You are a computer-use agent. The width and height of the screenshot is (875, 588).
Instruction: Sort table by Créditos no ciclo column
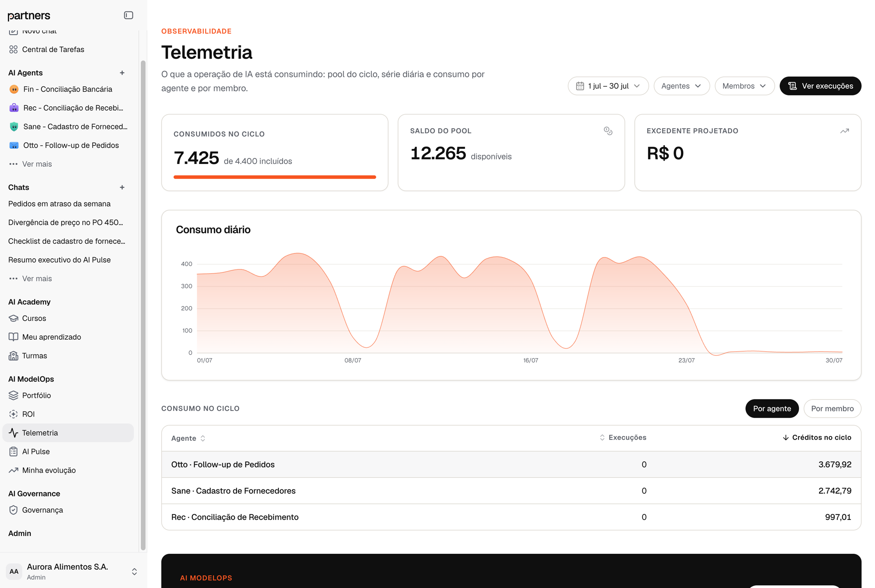pos(817,438)
